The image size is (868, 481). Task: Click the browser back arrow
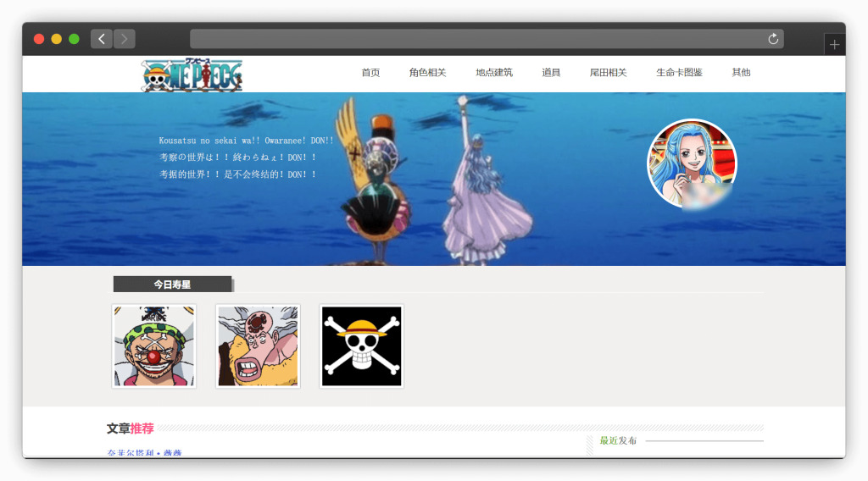[102, 39]
